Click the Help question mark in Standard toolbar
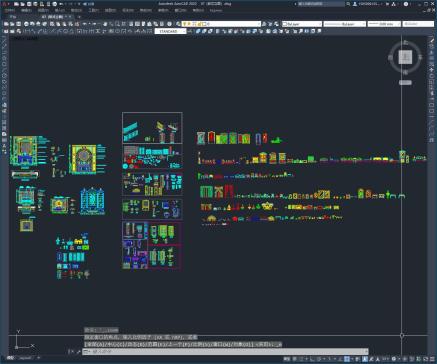Image resolution: width=437 pixels, height=364 pixels. (170, 24)
